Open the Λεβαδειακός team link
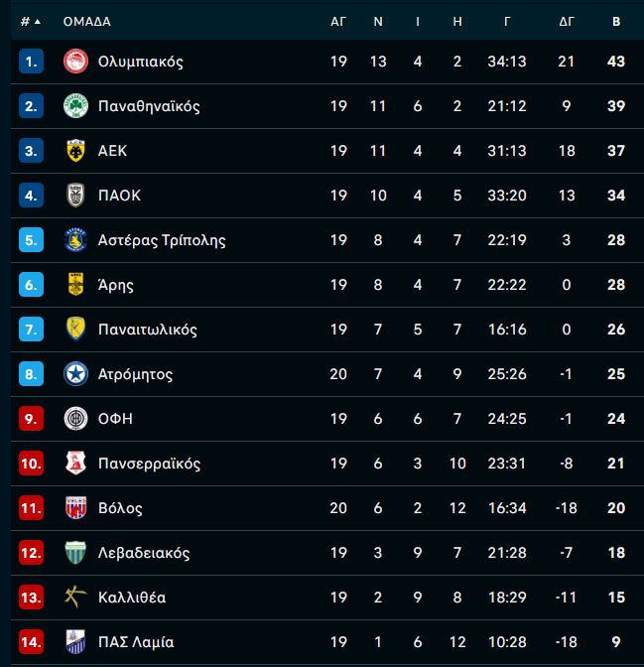 (x=144, y=553)
